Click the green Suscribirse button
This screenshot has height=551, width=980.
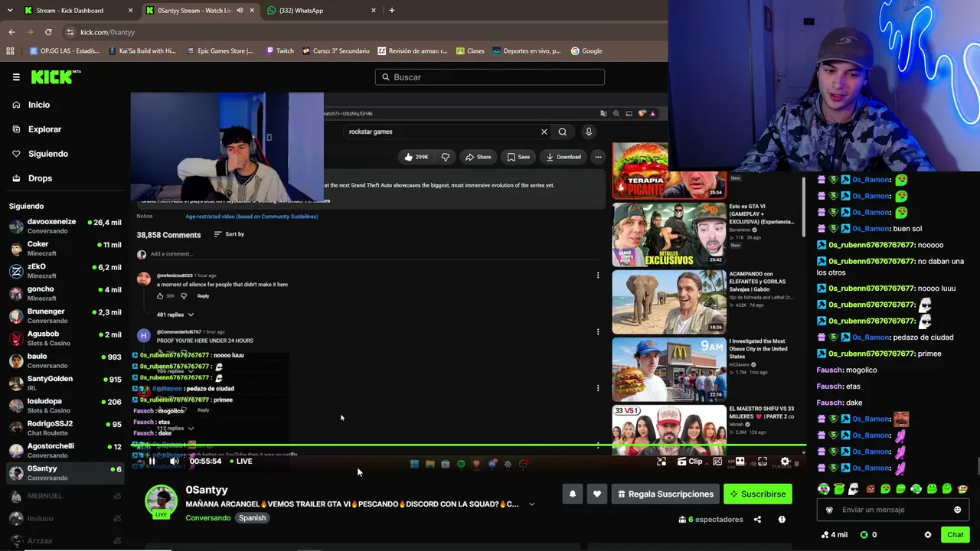pos(758,494)
